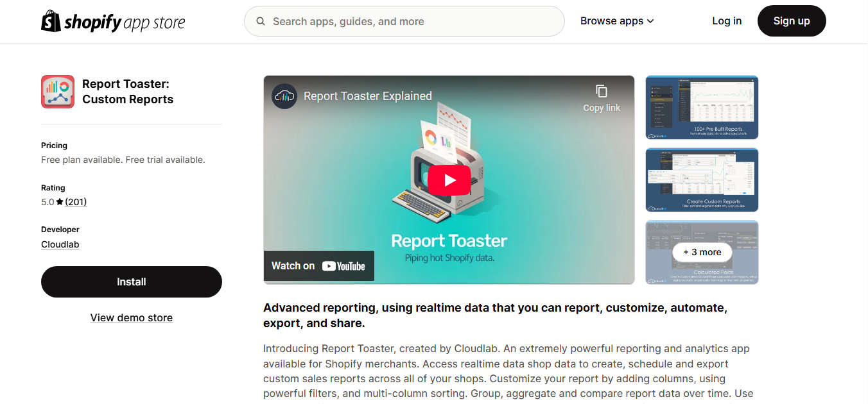868x404 pixels.
Task: Visit the Cloudlab developer page
Action: (x=60, y=244)
